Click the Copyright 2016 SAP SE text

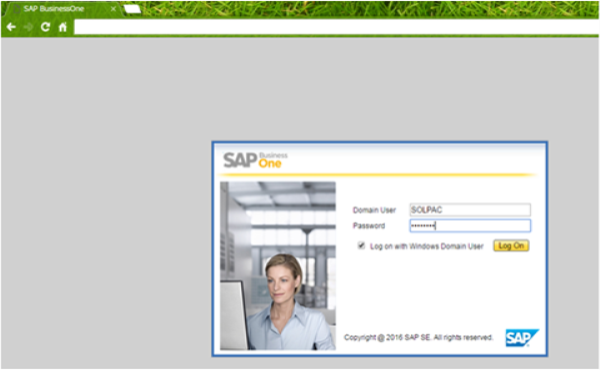point(418,337)
